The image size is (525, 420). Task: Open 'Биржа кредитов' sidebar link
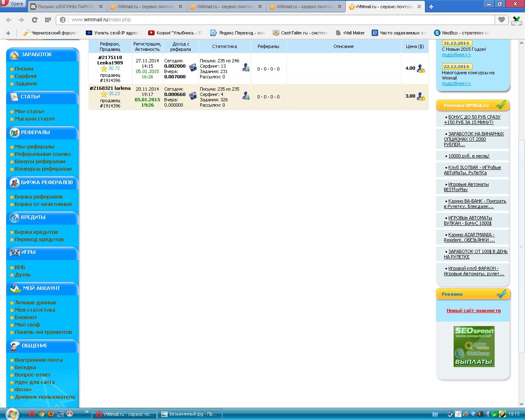tap(36, 232)
